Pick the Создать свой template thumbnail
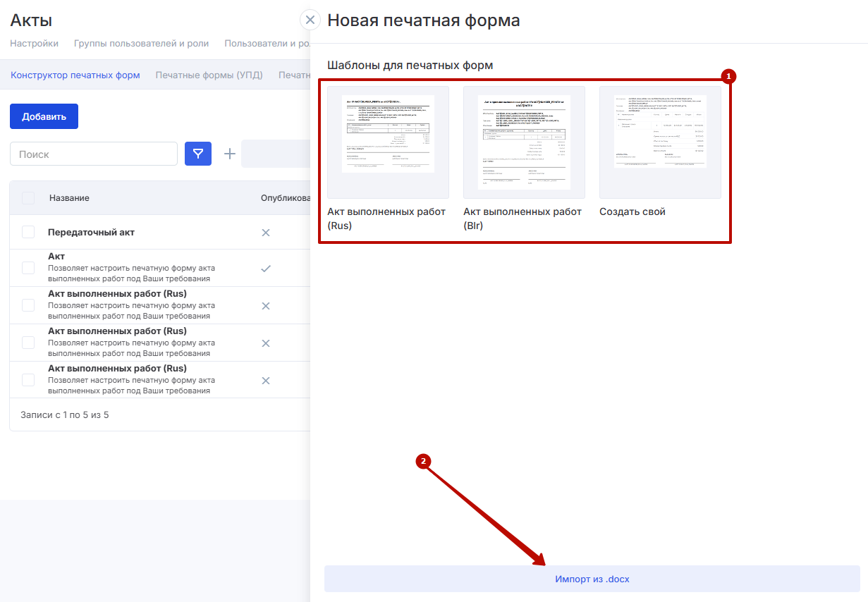 [x=660, y=142]
